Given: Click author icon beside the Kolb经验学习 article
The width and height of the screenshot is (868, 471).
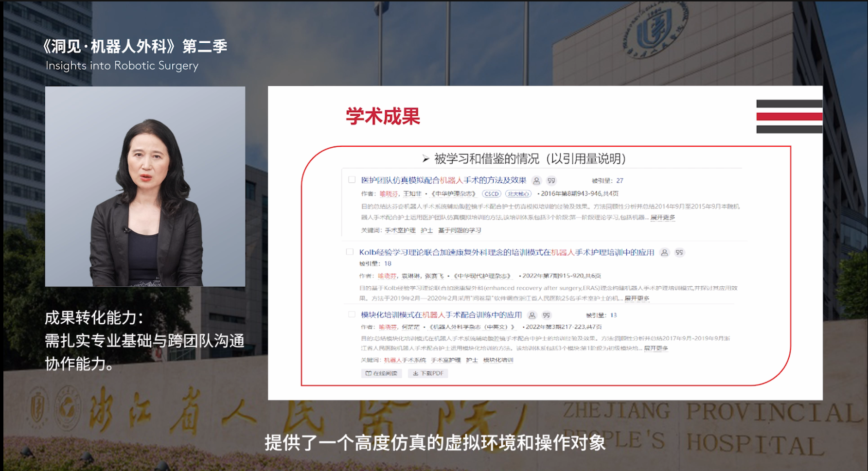Looking at the screenshot, I should (664, 253).
